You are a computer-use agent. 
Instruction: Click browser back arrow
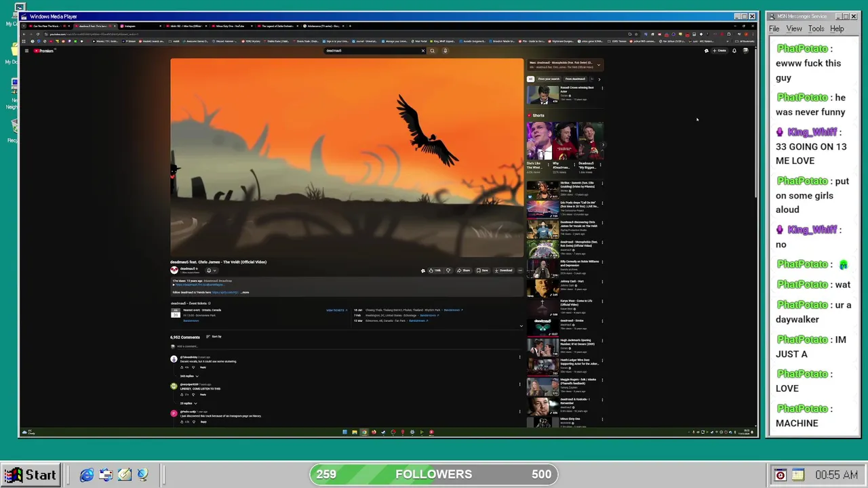[24, 34]
